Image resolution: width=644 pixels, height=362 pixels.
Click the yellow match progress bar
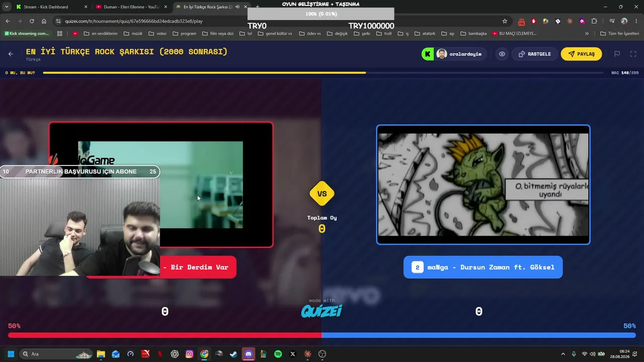(x=204, y=73)
